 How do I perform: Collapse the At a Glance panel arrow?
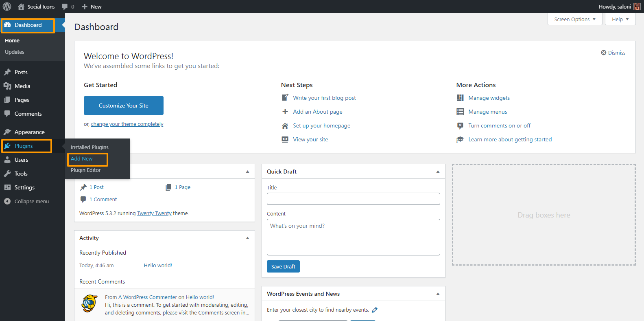(247, 171)
